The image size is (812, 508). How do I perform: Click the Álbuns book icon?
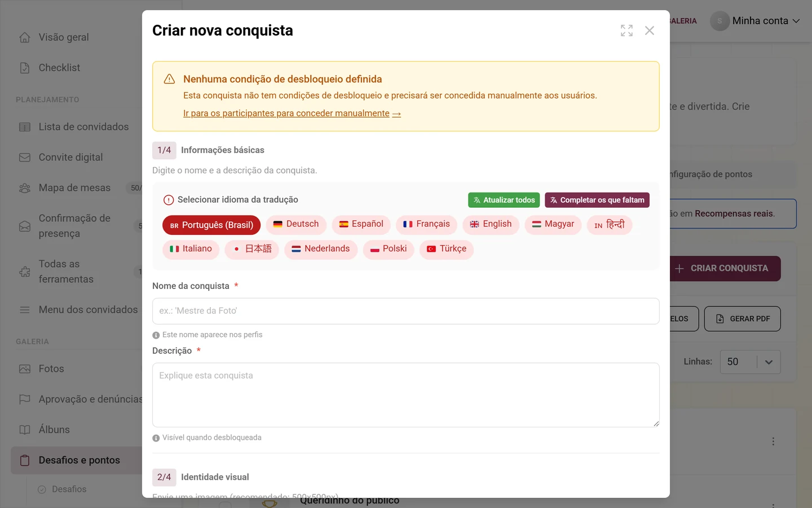(25, 430)
